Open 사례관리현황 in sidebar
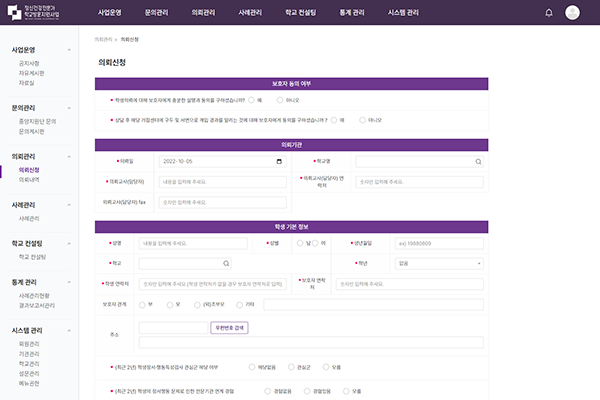 pyautogui.click(x=34, y=296)
